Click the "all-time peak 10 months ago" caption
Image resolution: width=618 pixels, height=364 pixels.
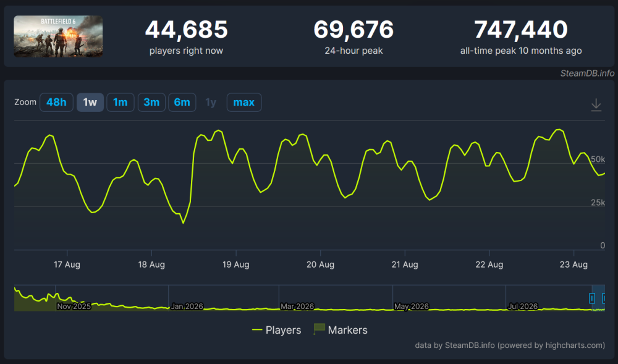(521, 51)
